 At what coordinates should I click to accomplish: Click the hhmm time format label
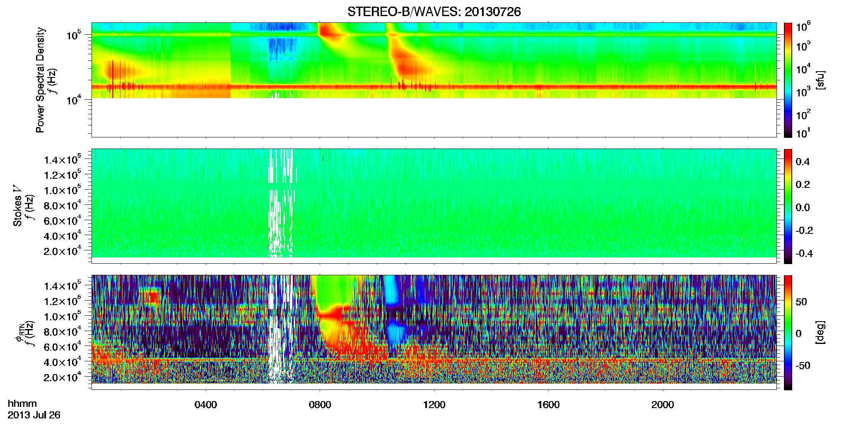click(22, 404)
